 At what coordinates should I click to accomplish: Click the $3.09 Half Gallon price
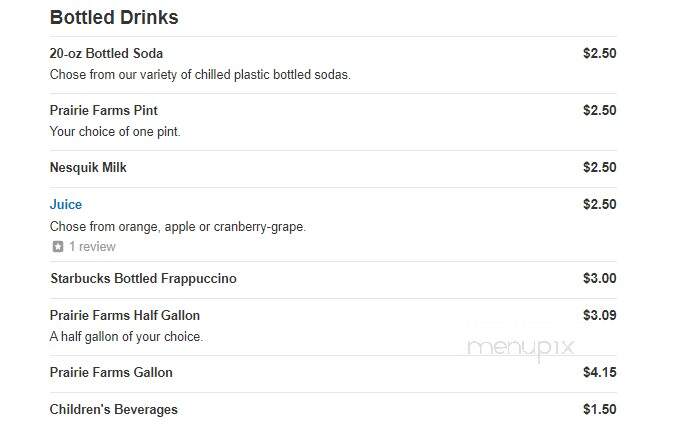pyautogui.click(x=600, y=315)
